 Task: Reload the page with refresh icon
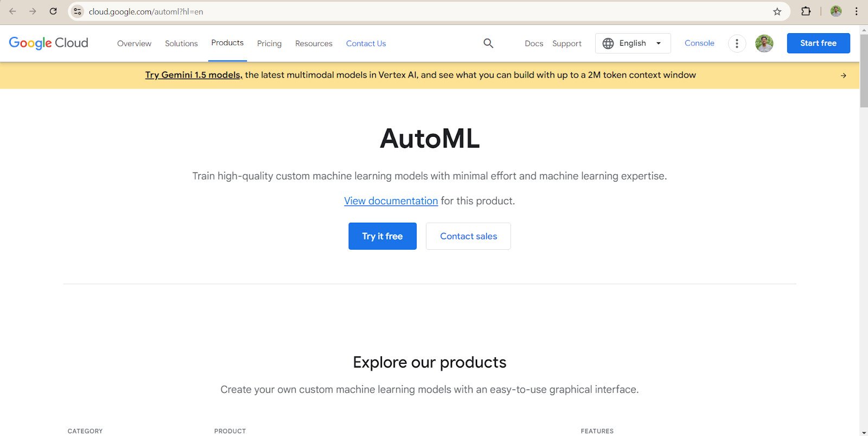point(53,11)
